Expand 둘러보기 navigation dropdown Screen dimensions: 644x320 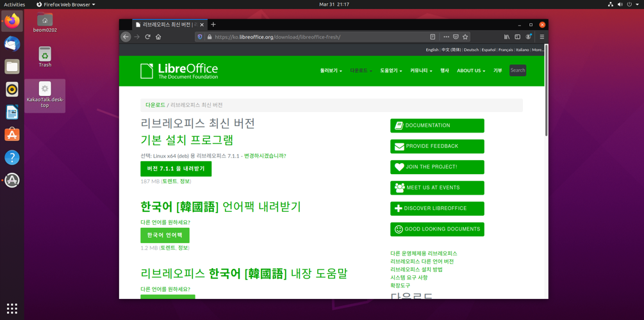pyautogui.click(x=331, y=70)
